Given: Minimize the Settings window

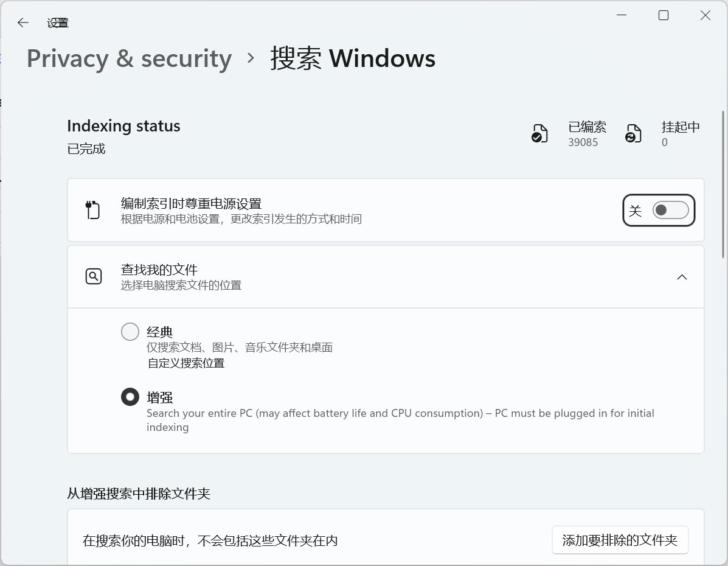Looking at the screenshot, I should pos(621,15).
